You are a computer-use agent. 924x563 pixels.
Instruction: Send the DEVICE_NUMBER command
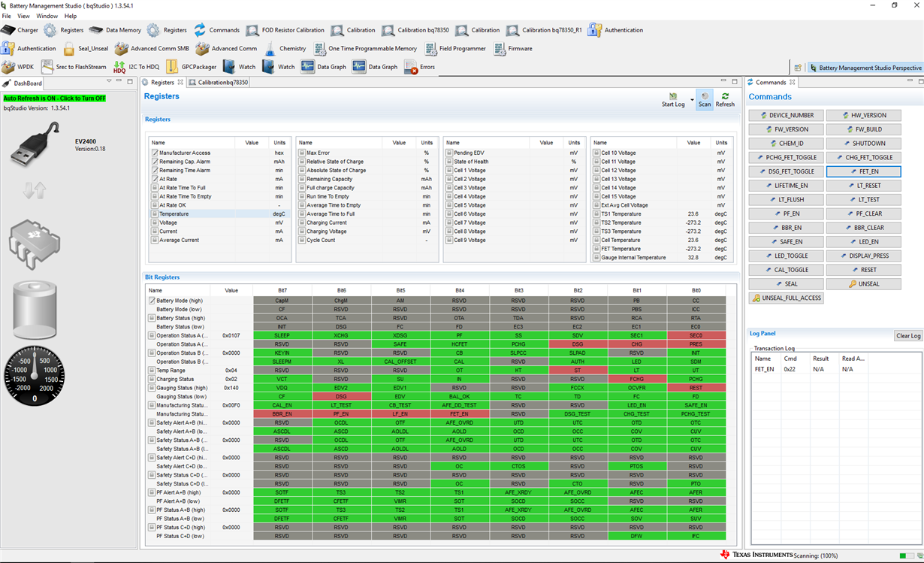coord(785,116)
